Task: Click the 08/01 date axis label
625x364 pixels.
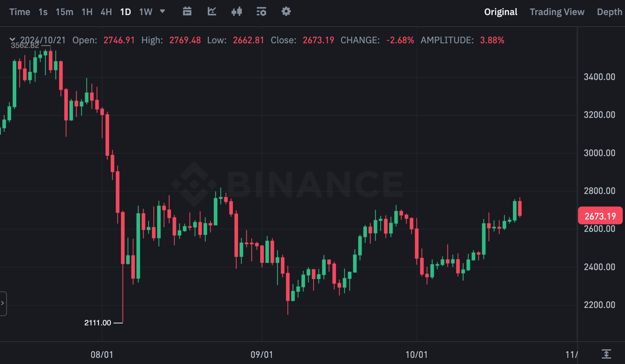Action: [x=102, y=355]
